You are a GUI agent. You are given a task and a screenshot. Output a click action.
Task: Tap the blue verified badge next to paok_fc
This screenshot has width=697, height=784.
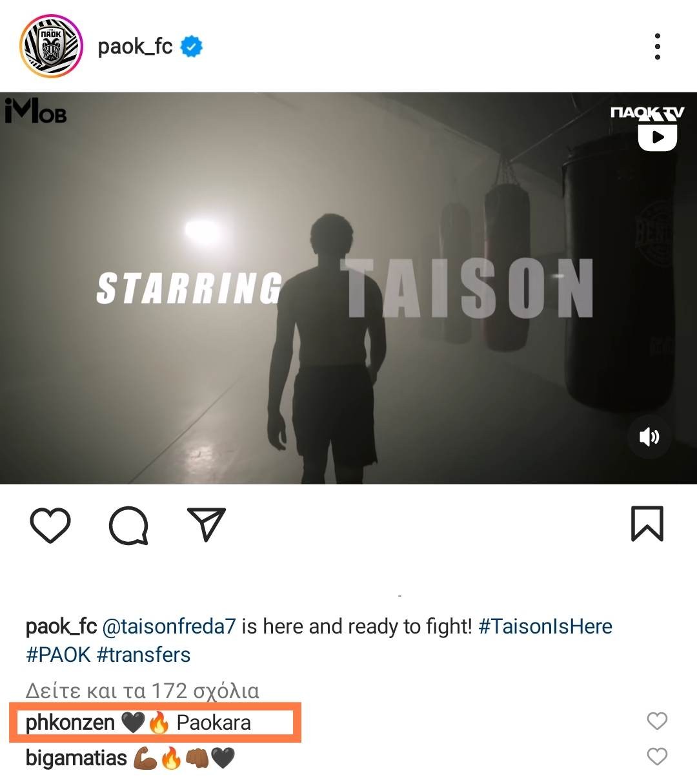point(191,46)
